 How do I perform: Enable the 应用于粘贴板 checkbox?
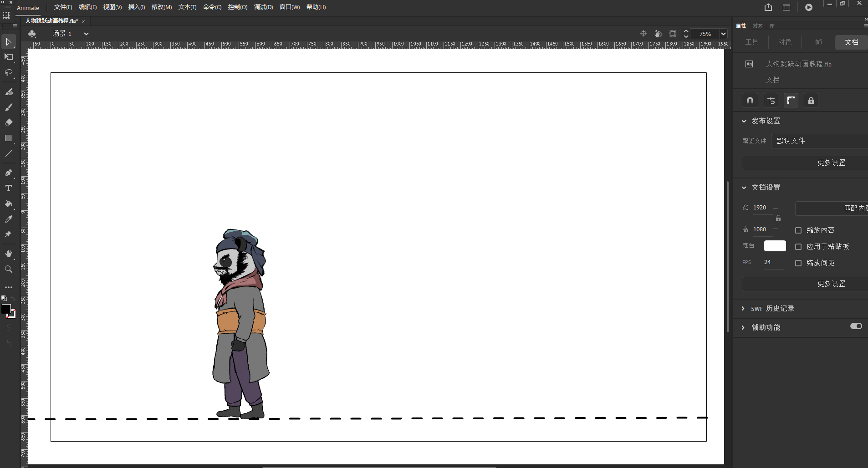click(x=798, y=247)
